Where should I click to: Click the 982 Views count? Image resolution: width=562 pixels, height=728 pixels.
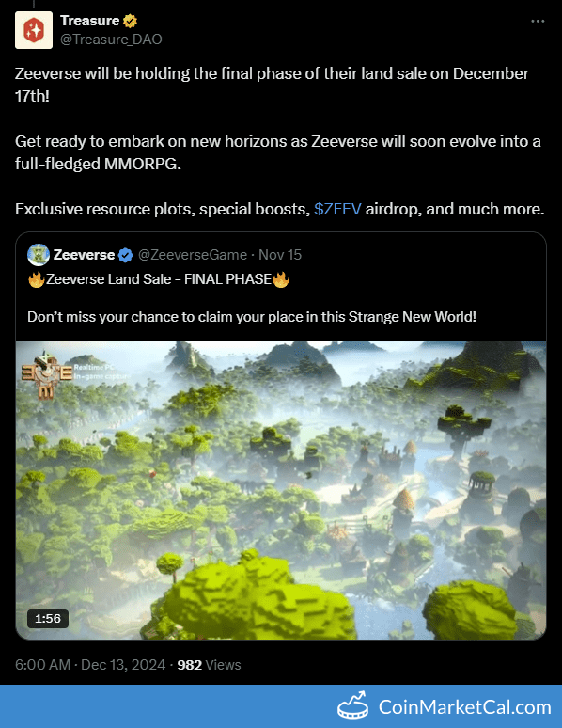pyautogui.click(x=209, y=664)
